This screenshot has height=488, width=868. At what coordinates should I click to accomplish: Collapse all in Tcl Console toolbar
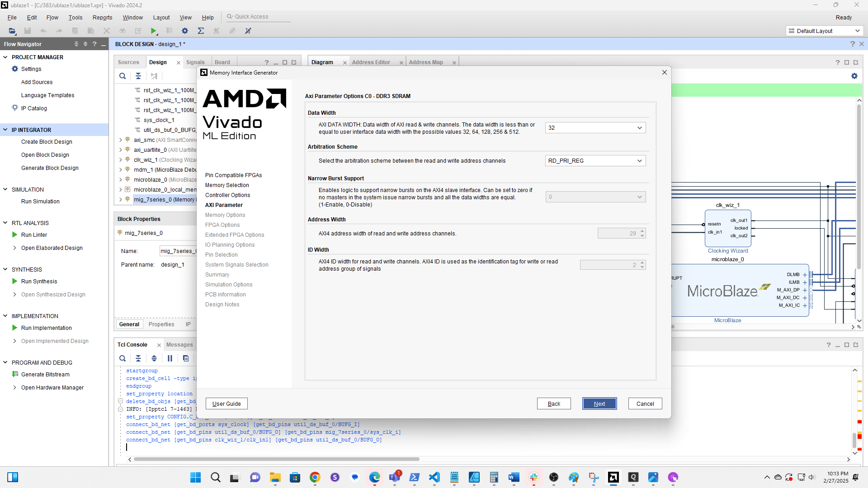point(138,358)
